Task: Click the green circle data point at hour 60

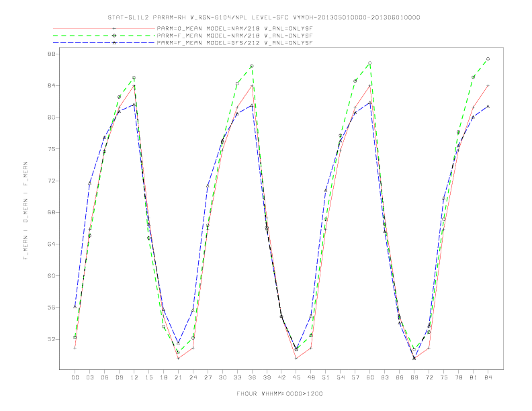Action: (x=370, y=62)
